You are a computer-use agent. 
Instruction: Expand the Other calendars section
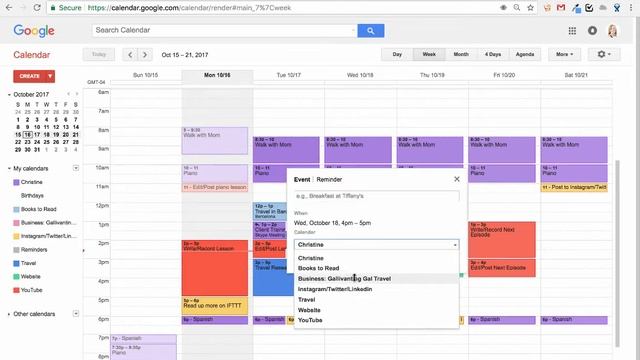click(x=9, y=314)
